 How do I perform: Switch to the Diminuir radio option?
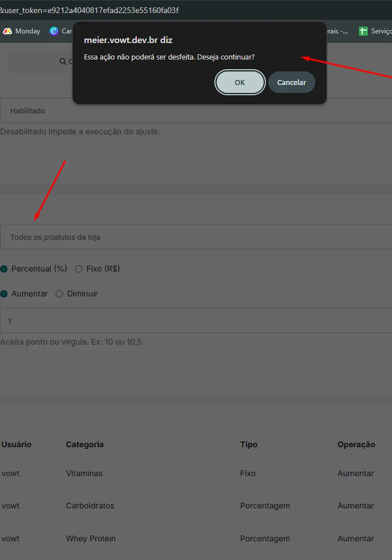pyautogui.click(x=59, y=294)
